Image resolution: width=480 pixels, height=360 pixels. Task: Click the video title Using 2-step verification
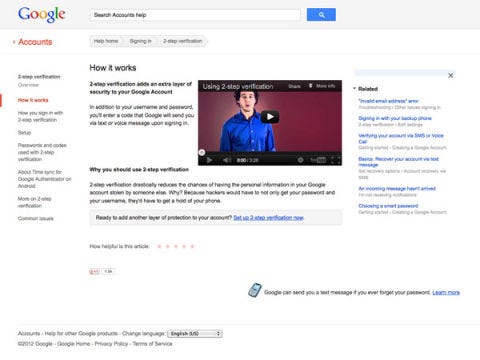pos(238,87)
